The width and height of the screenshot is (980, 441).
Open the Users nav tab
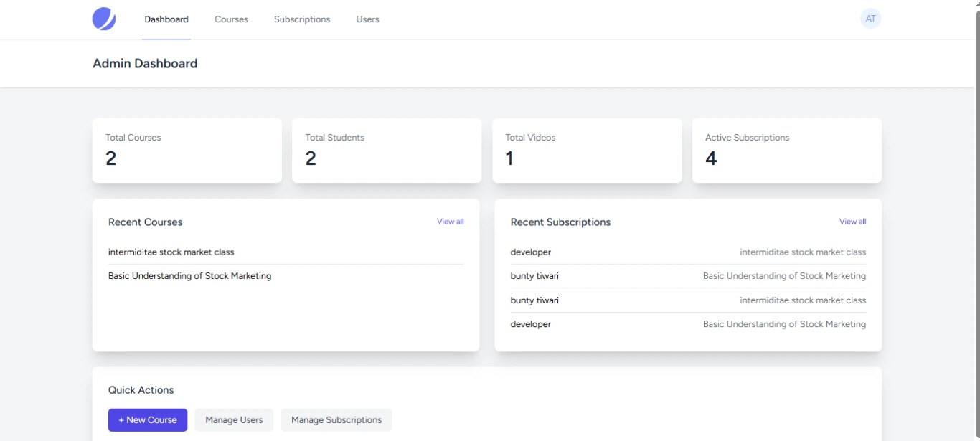367,19
